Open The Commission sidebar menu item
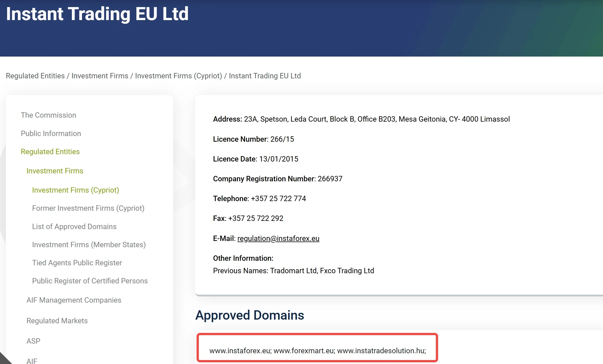Screen dimensions: 603x364 click(x=48, y=115)
